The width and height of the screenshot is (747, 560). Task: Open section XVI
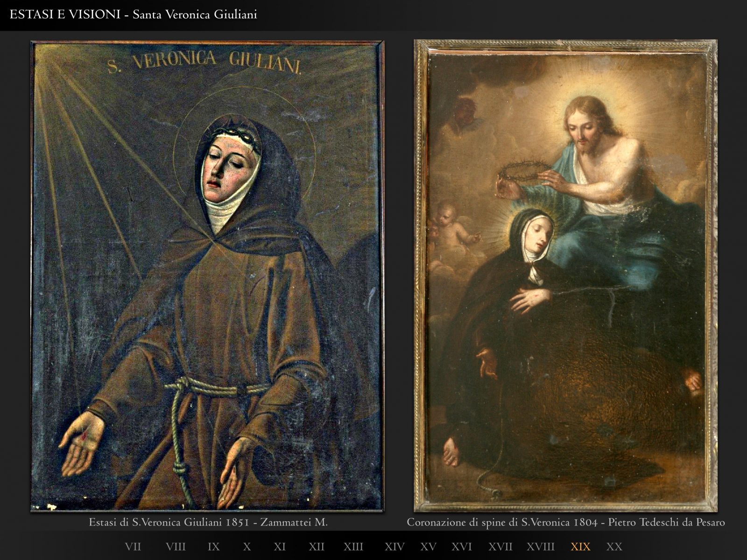[x=462, y=546]
